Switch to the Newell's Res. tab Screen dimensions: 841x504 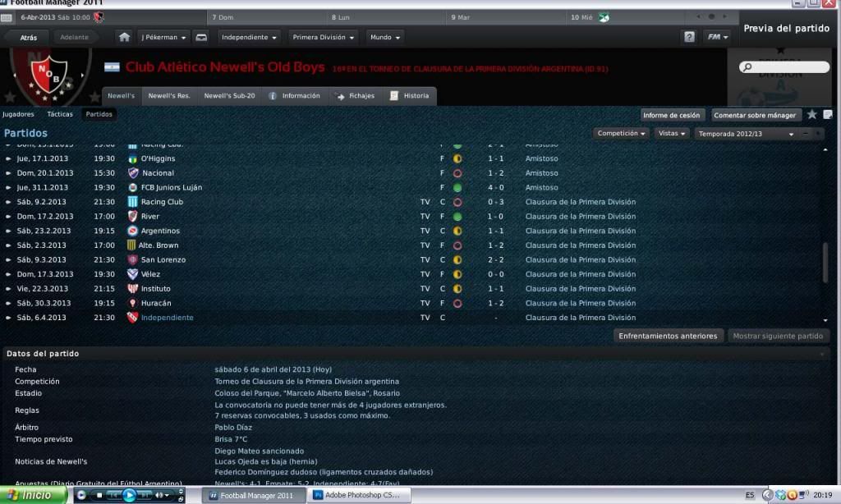pyautogui.click(x=169, y=96)
